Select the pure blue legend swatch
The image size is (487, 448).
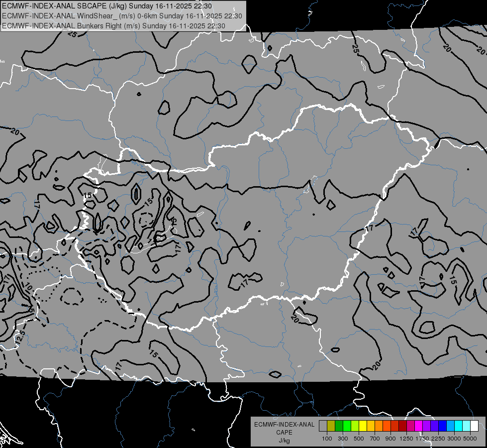click(442, 426)
